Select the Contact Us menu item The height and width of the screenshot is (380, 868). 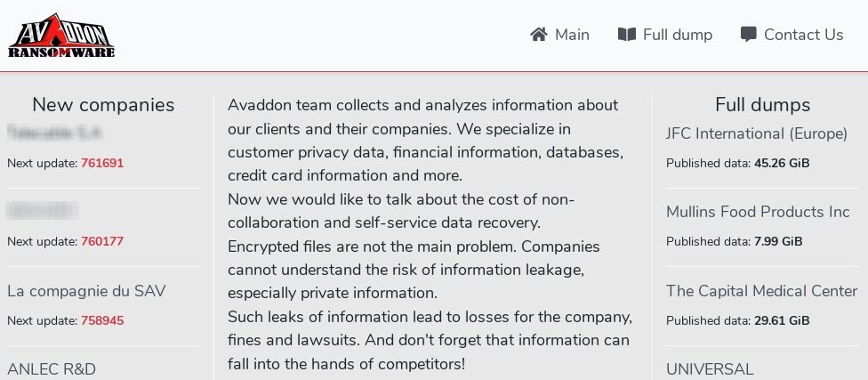point(803,35)
